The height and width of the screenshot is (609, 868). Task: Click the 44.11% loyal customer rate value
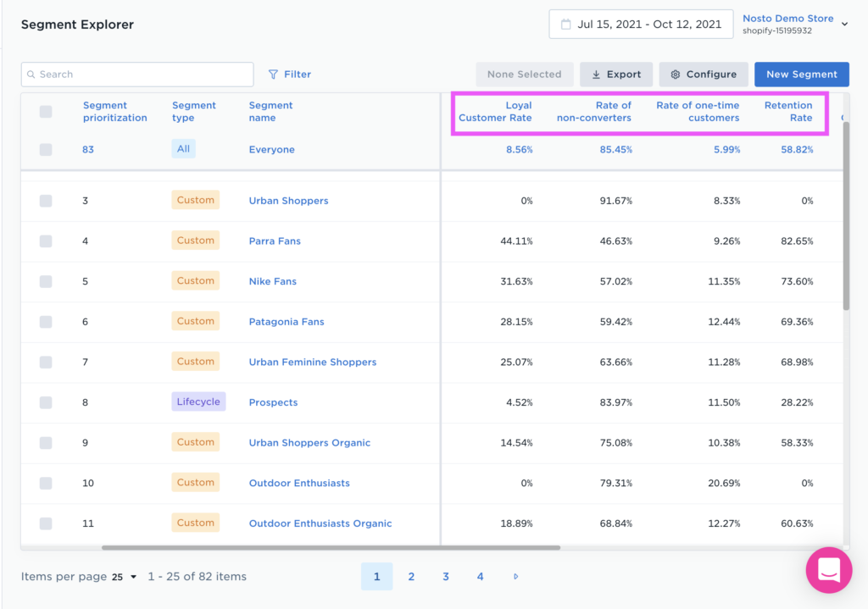point(516,241)
